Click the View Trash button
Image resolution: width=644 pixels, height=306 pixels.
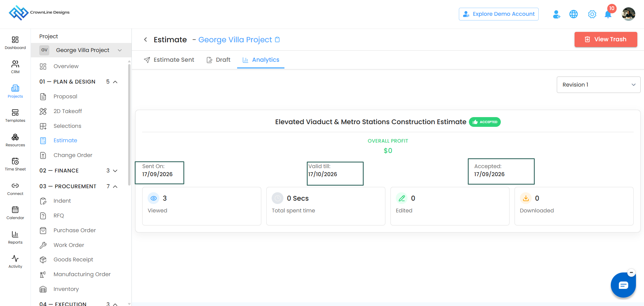605,39
